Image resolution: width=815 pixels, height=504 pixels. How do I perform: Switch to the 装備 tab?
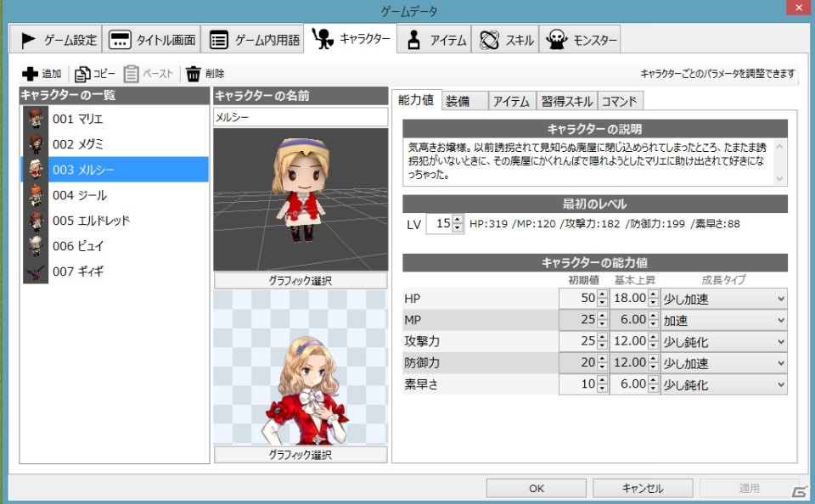[x=464, y=101]
